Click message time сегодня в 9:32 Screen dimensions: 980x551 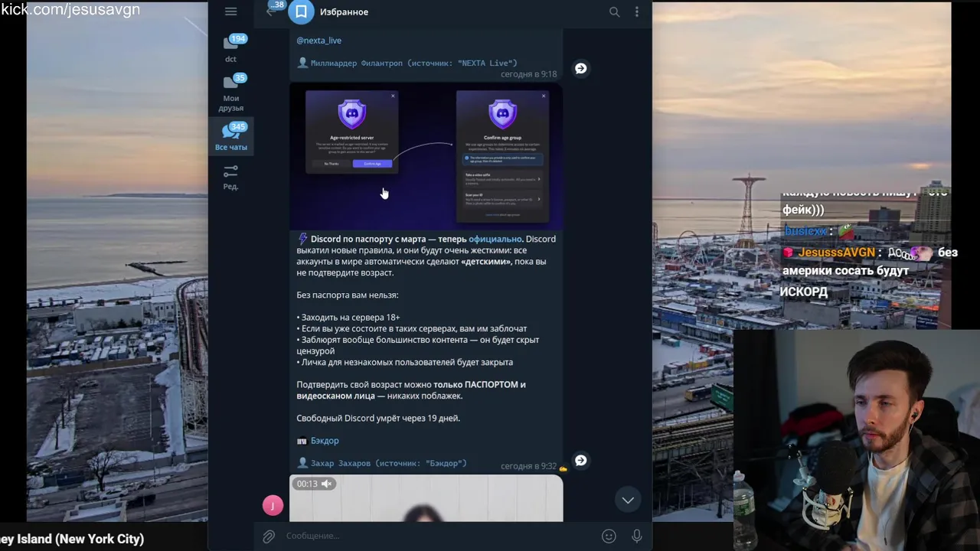528,466
